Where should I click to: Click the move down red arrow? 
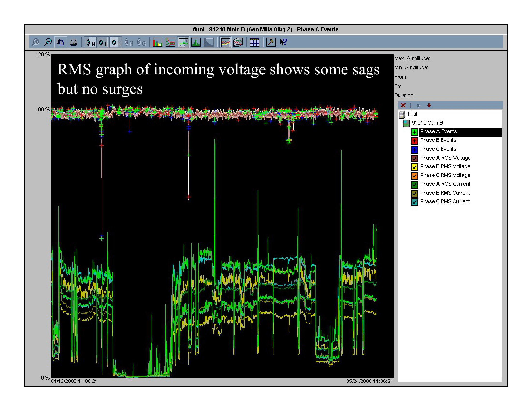point(429,105)
